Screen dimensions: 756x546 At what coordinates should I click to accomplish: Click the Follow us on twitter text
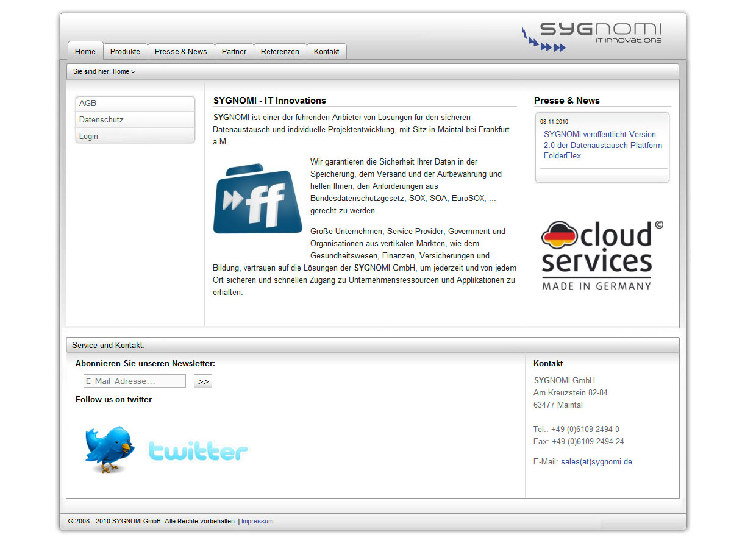point(114,400)
